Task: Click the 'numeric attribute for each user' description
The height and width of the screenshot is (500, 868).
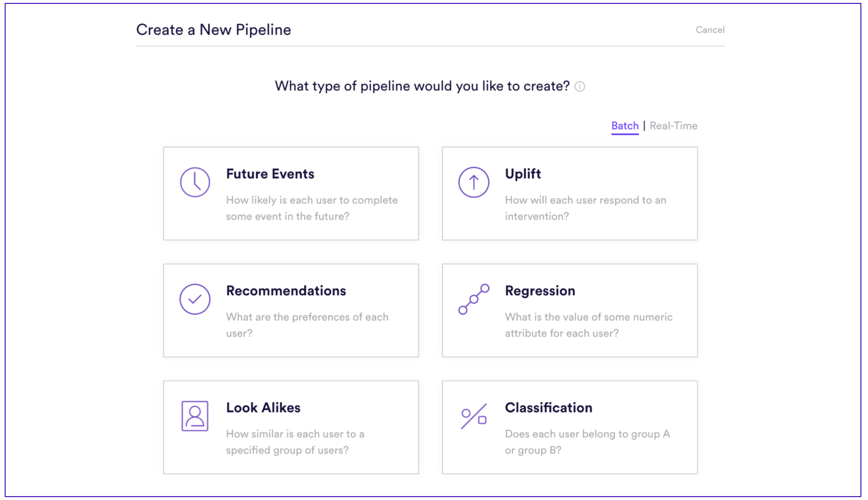Action: [x=588, y=325]
